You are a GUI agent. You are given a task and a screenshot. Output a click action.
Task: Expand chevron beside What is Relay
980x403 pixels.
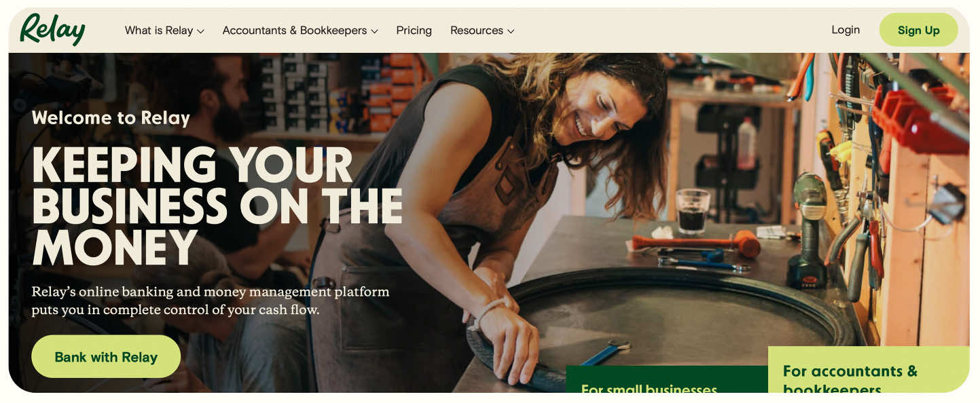pyautogui.click(x=200, y=31)
